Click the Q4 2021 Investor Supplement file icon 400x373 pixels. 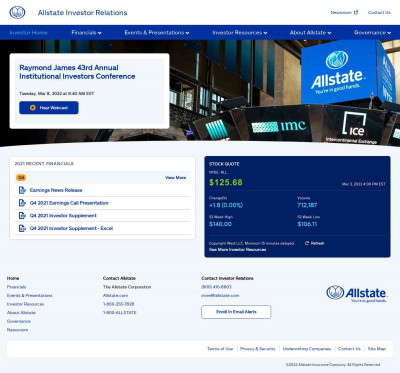22,215
